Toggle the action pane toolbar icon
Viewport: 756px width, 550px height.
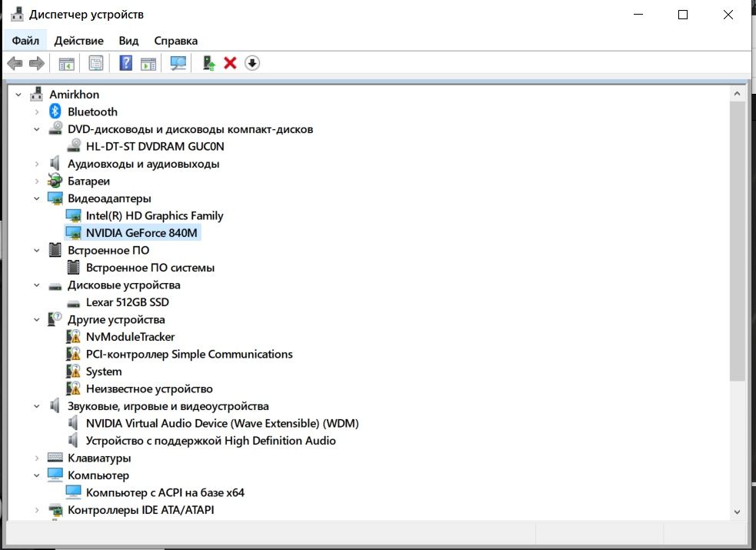(x=148, y=63)
